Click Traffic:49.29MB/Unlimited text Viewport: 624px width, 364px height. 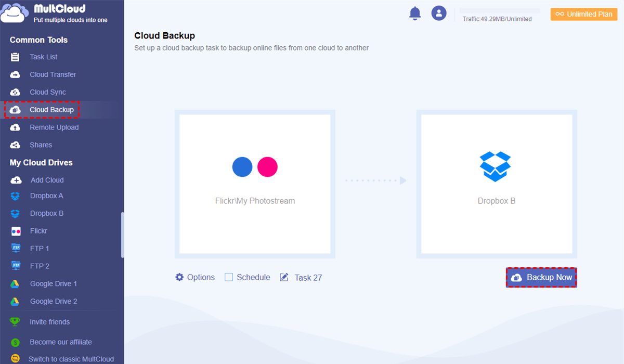[x=497, y=19]
